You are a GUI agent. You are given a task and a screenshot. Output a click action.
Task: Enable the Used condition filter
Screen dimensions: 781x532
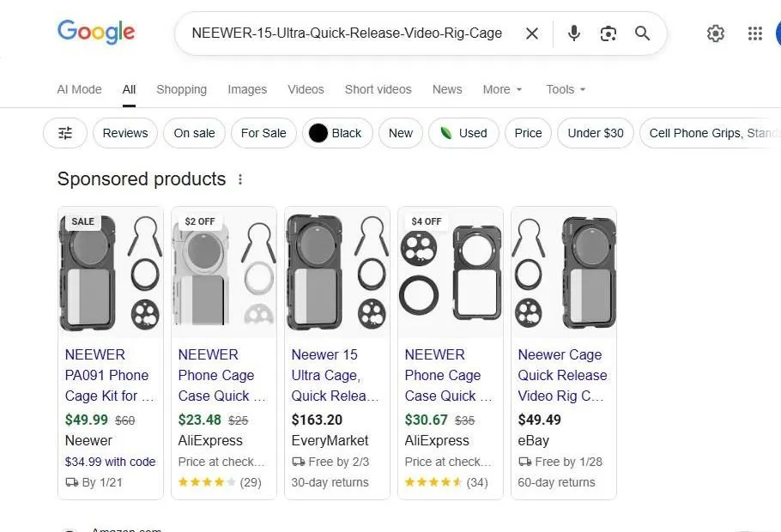pos(463,133)
